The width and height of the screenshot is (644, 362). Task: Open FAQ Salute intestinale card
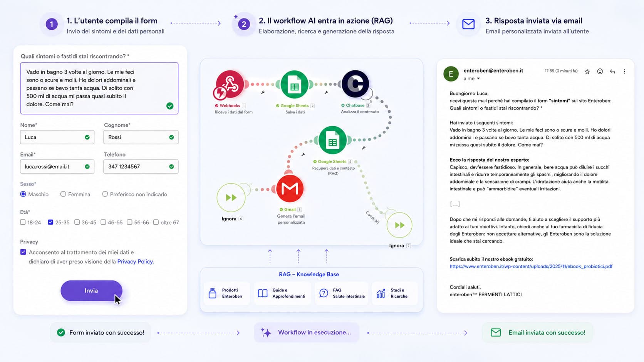(342, 293)
